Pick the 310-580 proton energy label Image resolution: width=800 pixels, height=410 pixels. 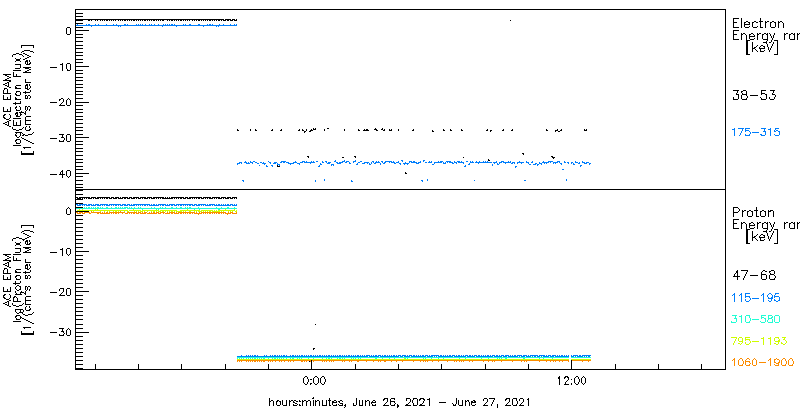click(756, 320)
